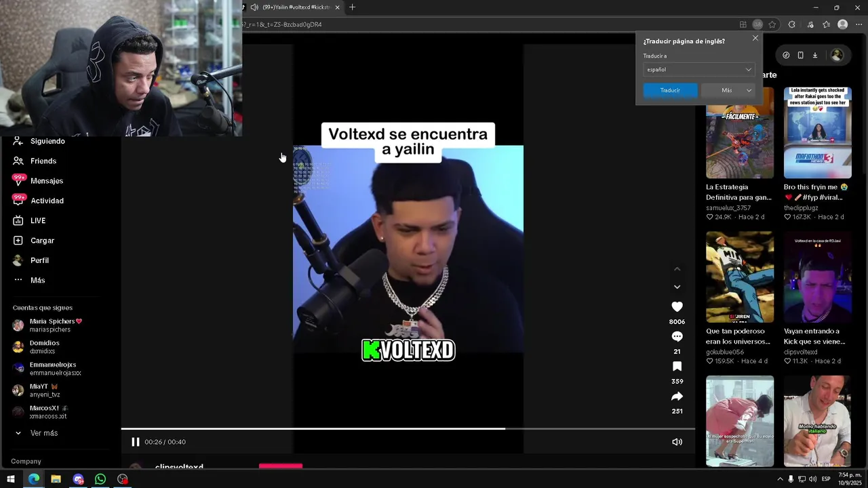Open browser profile account icon

843,24
